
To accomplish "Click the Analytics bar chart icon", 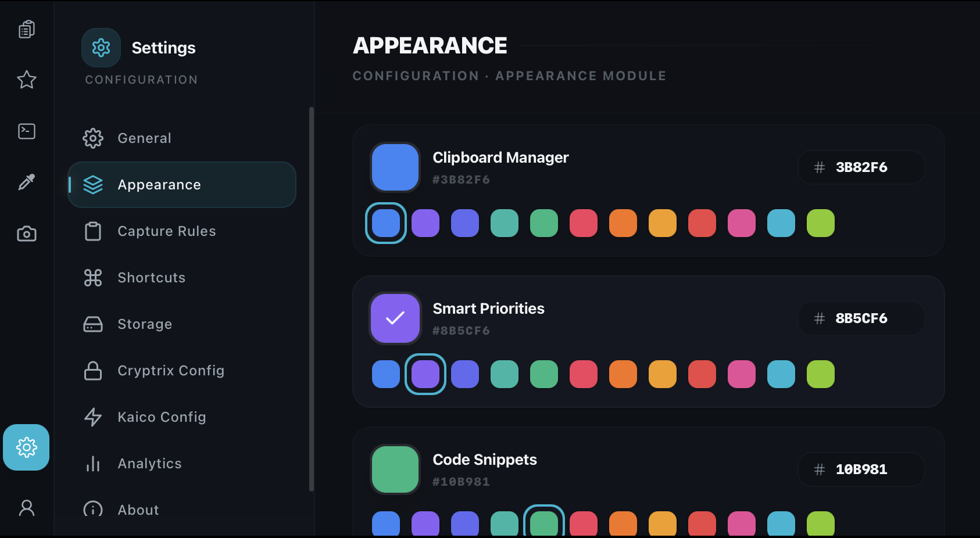I will click(93, 464).
